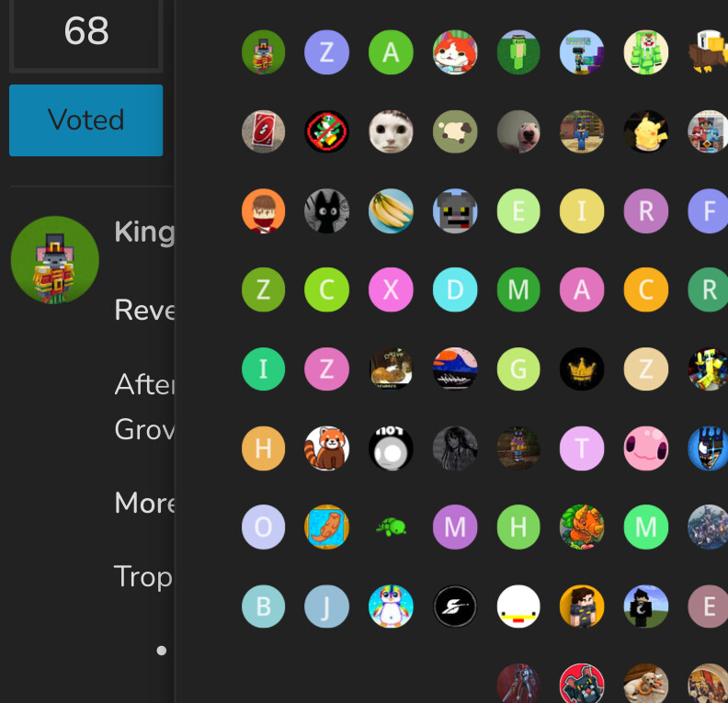Click the blue Voted button
Viewport: 728px width, 703px height.
[x=85, y=120]
